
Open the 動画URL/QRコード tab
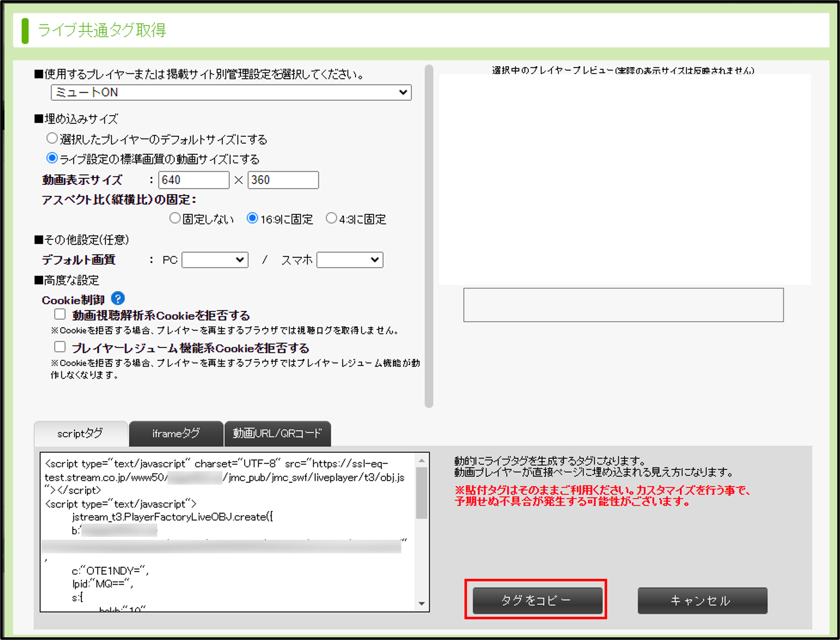click(277, 433)
